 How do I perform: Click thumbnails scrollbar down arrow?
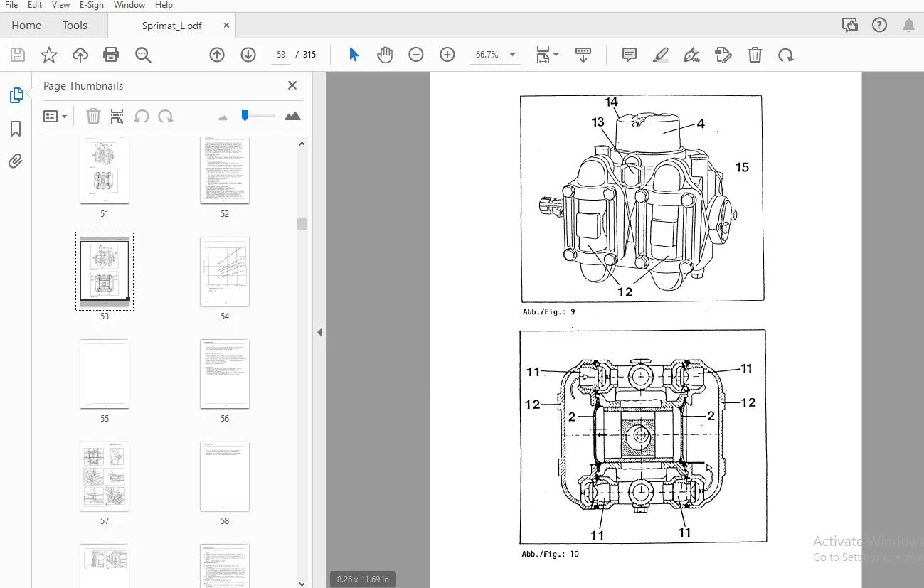point(302,583)
